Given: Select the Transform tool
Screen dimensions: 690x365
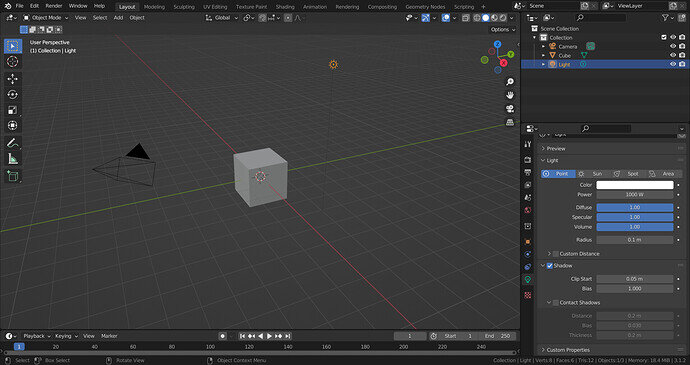Looking at the screenshot, I should (13, 125).
